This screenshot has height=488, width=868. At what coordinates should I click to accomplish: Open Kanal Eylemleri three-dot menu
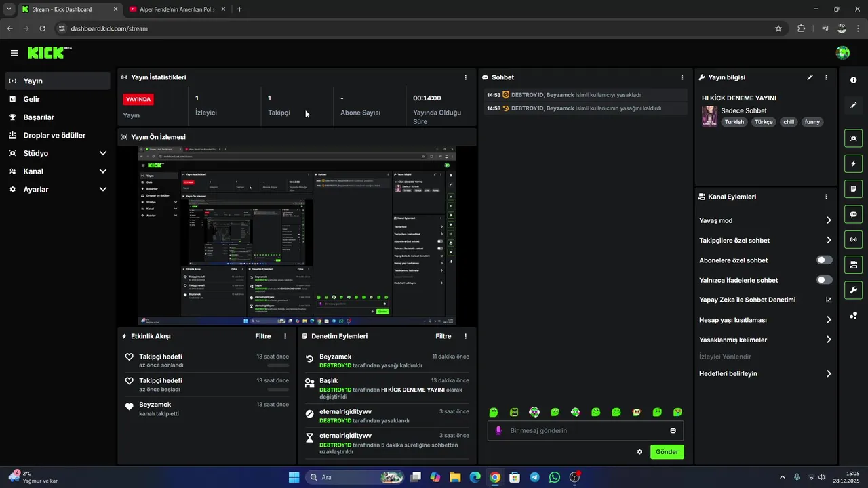tap(826, 197)
